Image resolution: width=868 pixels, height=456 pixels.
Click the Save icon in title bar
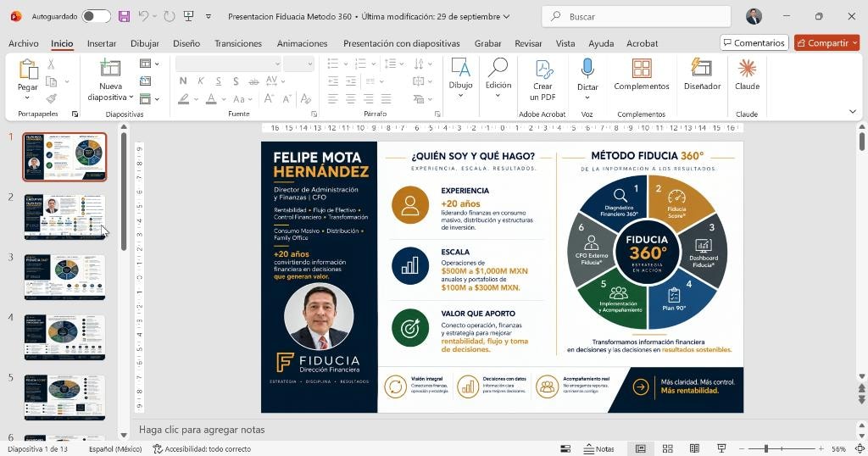(x=125, y=17)
